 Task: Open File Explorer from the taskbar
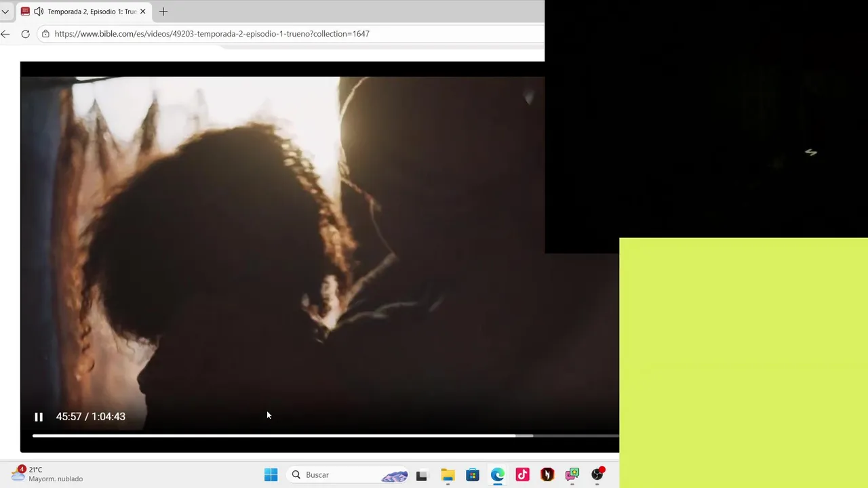[x=448, y=475]
